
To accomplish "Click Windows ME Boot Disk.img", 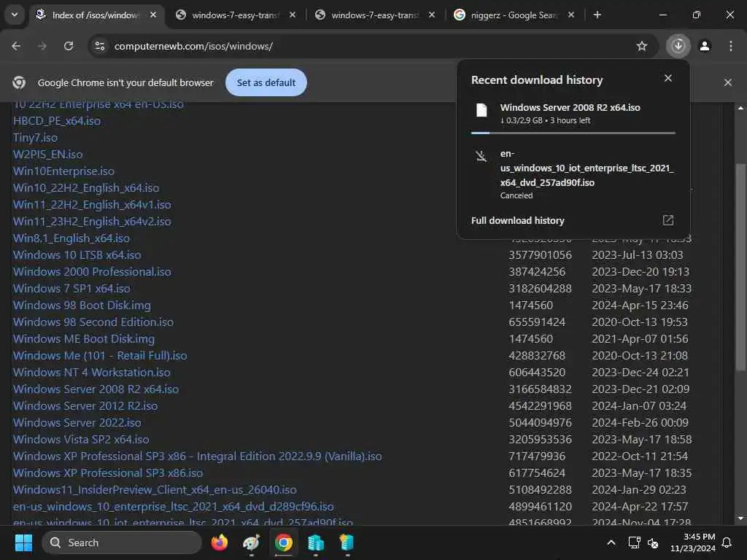I will pyautogui.click(x=84, y=338).
